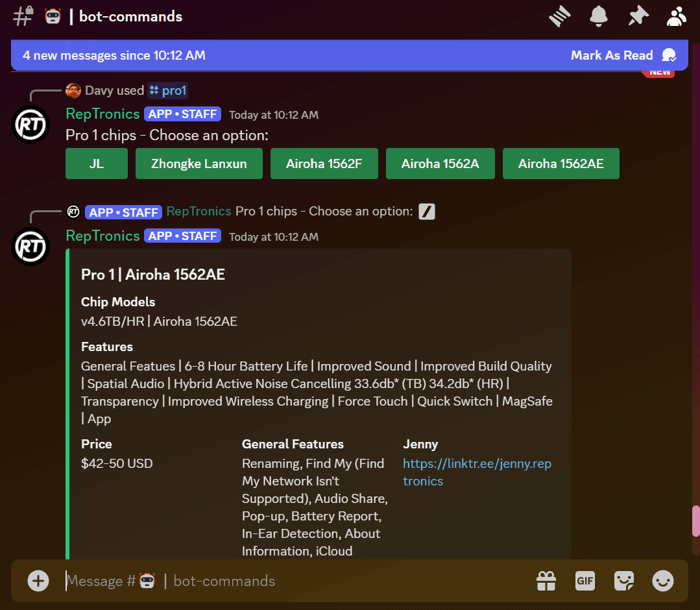The height and width of the screenshot is (610, 700).
Task: Jump to replied message preview text
Action: (x=324, y=211)
